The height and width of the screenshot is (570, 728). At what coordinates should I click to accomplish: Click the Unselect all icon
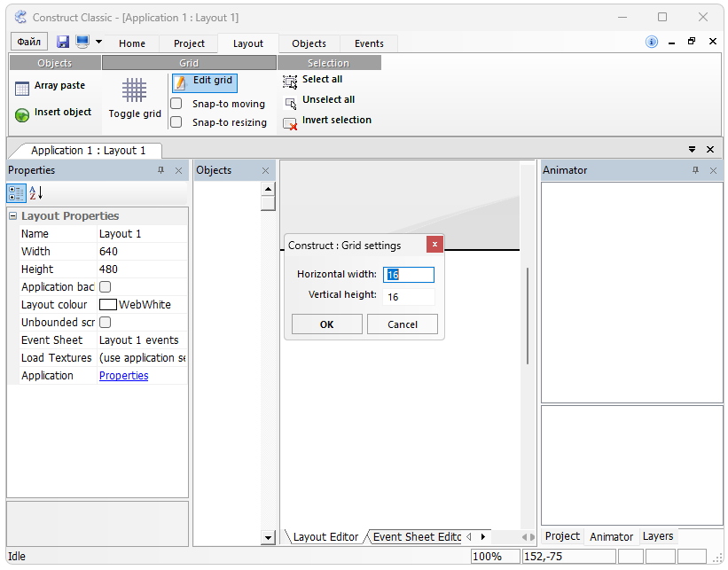tap(290, 102)
